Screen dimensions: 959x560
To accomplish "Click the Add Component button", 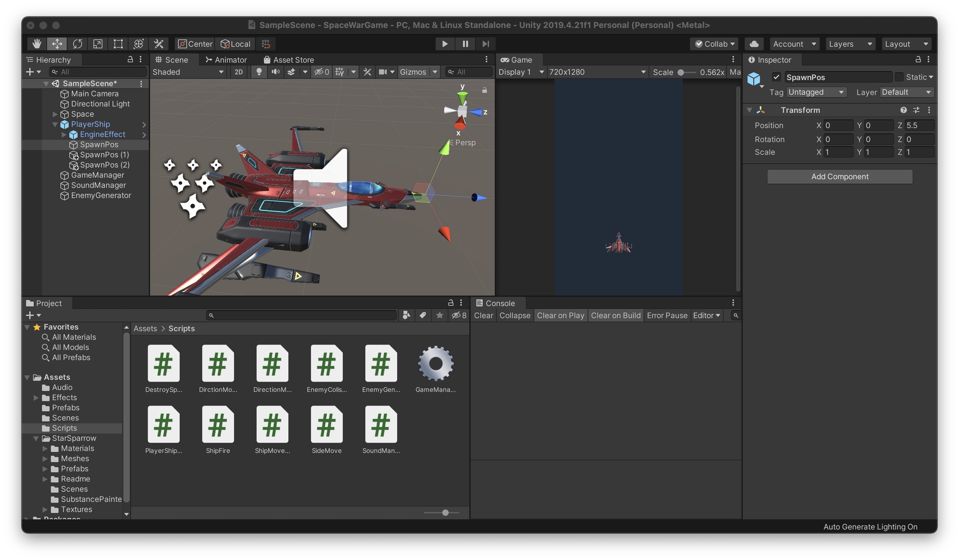I will (839, 176).
